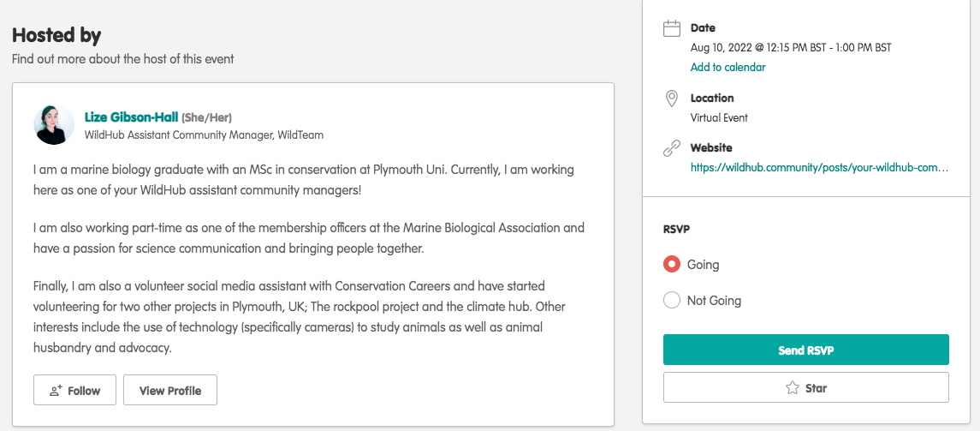Click the chain link icon beside Website
Image resolution: width=980 pixels, height=431 pixels.
point(672,149)
